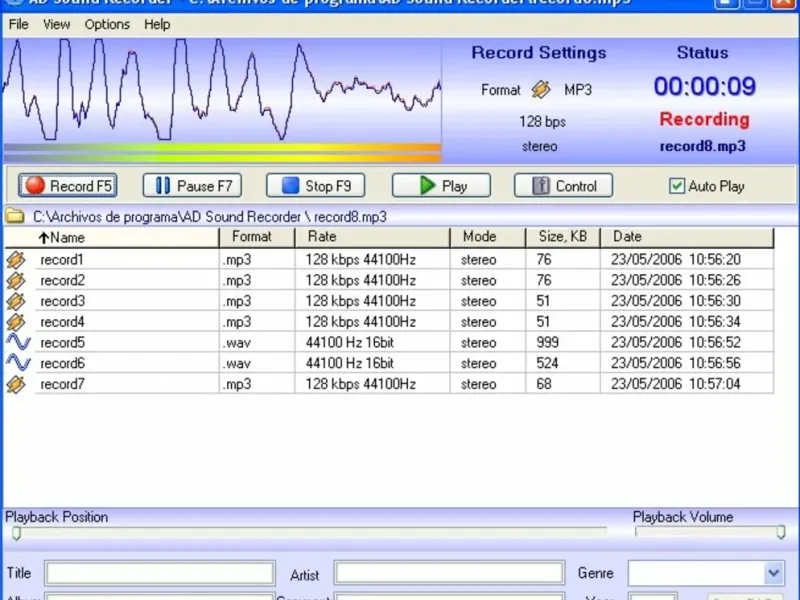Viewport: 800px width, 600px height.
Task: Click the folder icon in the path bar
Action: (x=15, y=216)
